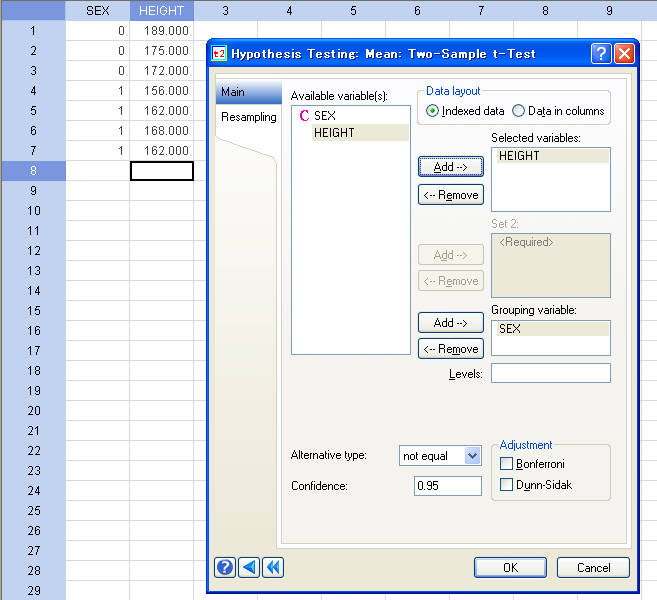
Task: Enable the Dunn-Sidak adjustment checkbox
Action: tap(506, 485)
